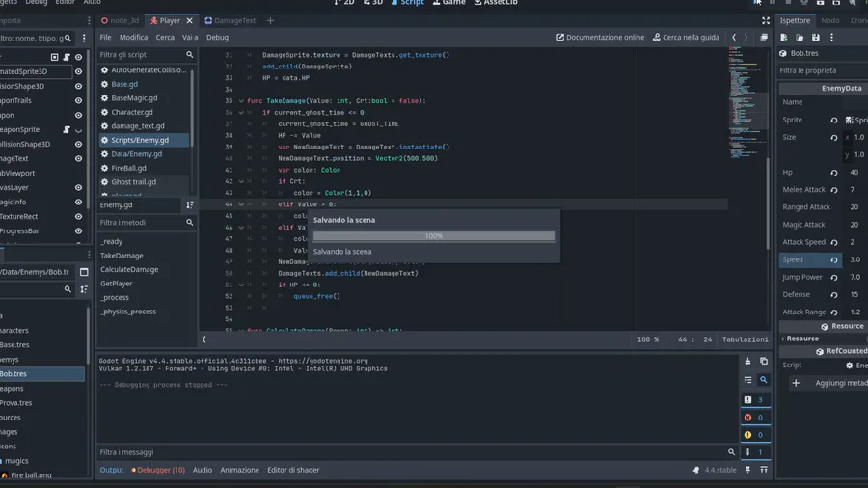Select FireBall.gd in script list
The width and height of the screenshot is (868, 488).
pyautogui.click(x=128, y=168)
